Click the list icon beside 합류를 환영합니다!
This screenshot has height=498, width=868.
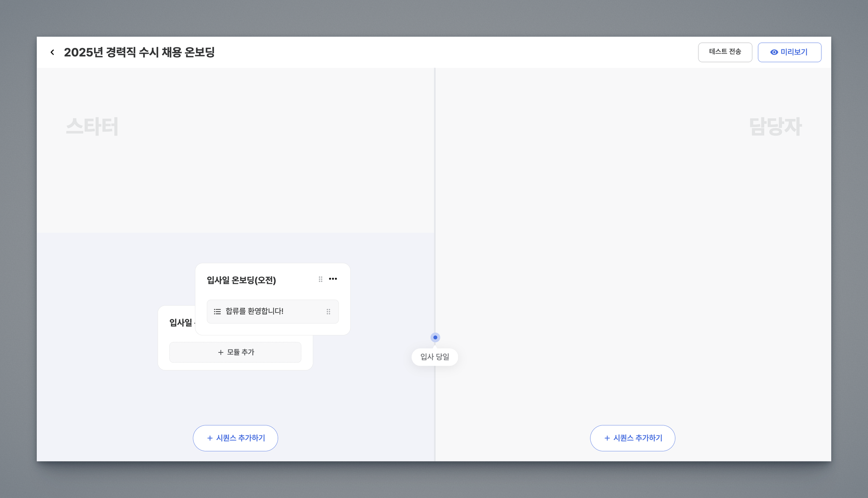(217, 312)
